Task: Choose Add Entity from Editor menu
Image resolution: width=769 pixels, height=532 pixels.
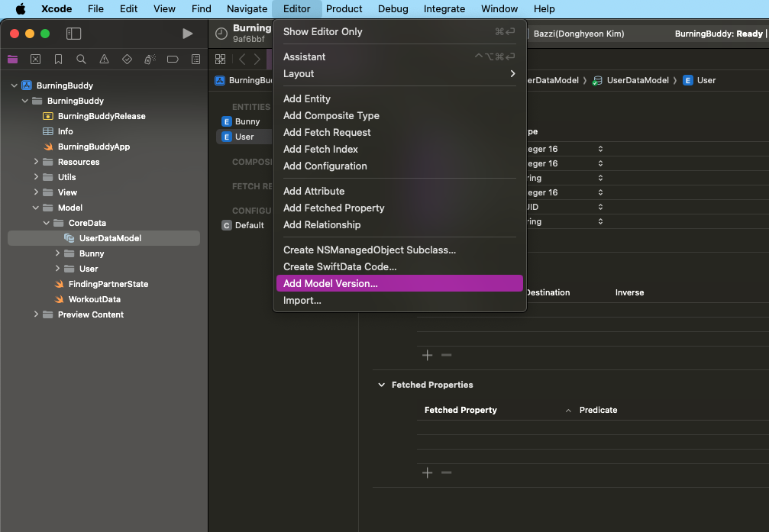Action: (x=399, y=98)
